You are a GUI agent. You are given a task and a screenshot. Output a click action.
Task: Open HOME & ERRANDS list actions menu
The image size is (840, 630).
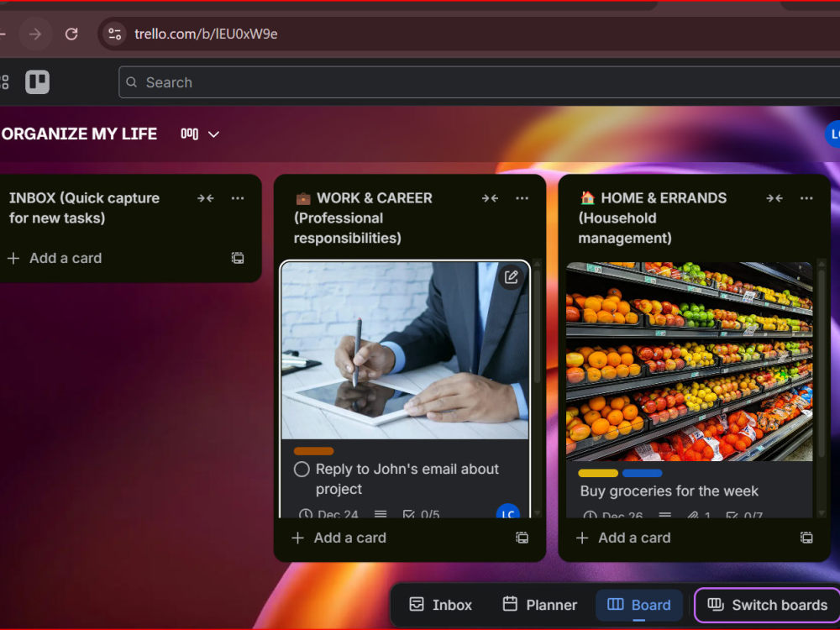[x=806, y=198]
